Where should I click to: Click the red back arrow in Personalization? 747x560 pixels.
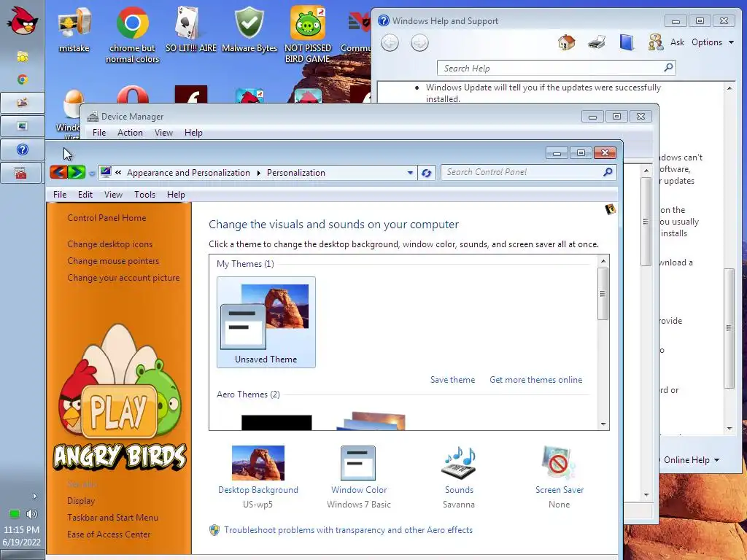(58, 172)
